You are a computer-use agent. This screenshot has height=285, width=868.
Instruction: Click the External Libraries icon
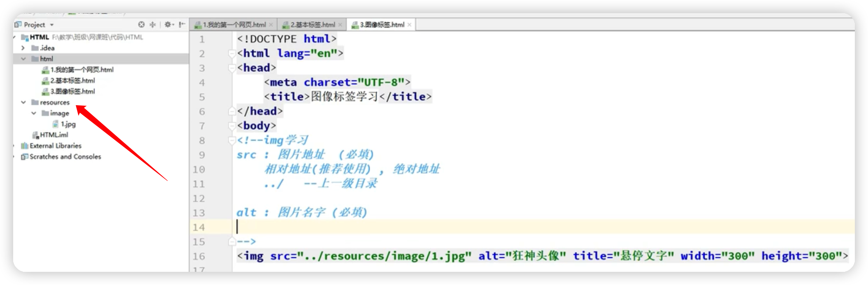24,146
